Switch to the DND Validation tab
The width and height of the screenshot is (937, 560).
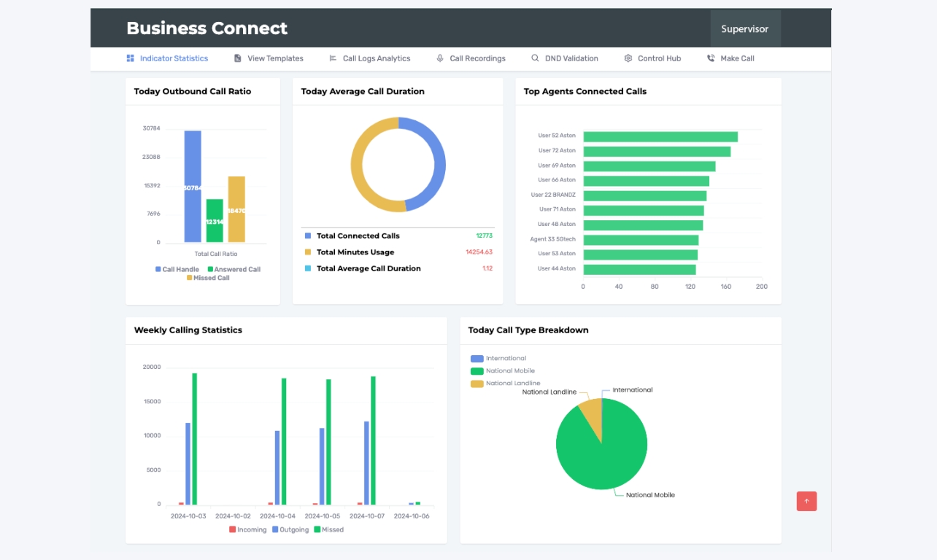571,58
